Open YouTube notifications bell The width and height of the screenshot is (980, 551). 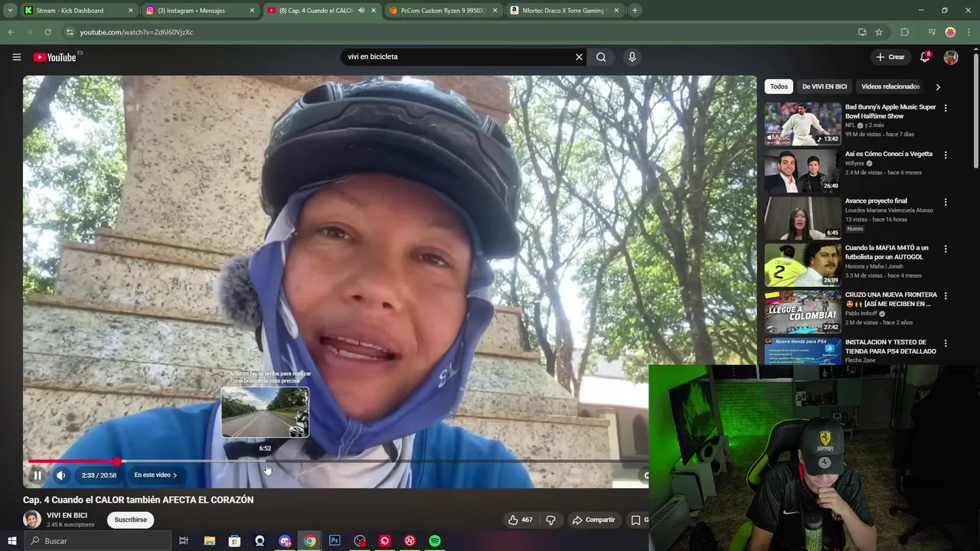(x=925, y=57)
